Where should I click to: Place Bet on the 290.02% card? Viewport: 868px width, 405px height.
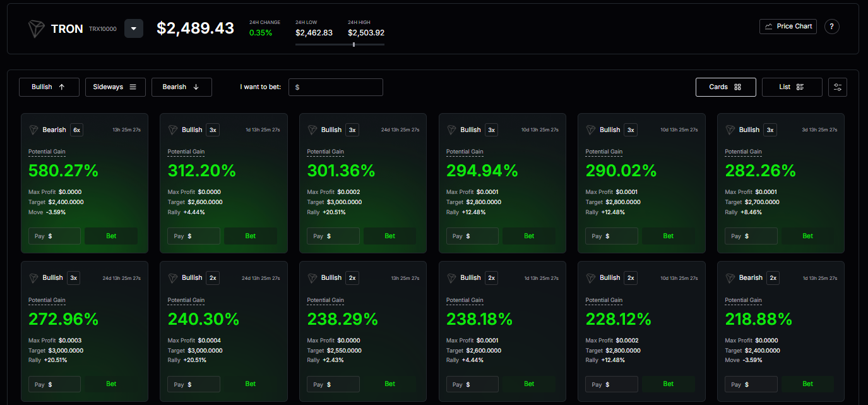669,236
